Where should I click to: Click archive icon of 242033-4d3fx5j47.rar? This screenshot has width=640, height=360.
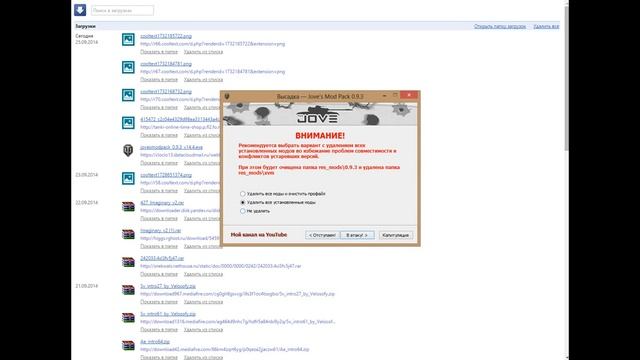pos(128,262)
